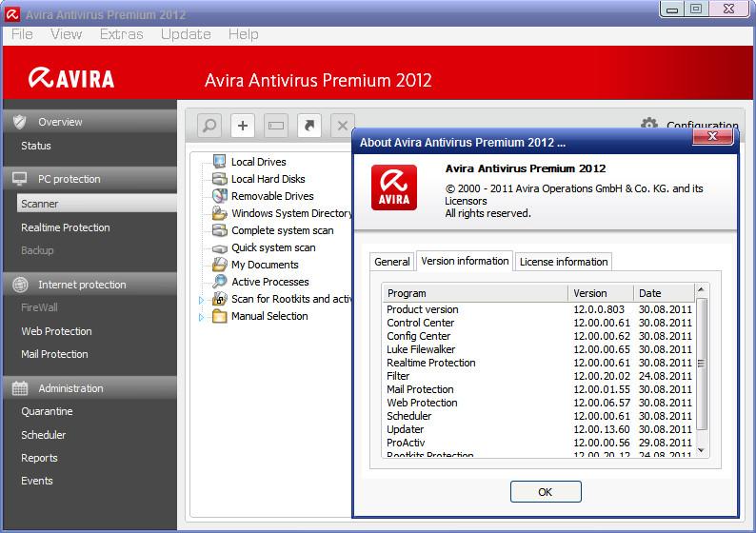Switch to the General tab

(392, 262)
